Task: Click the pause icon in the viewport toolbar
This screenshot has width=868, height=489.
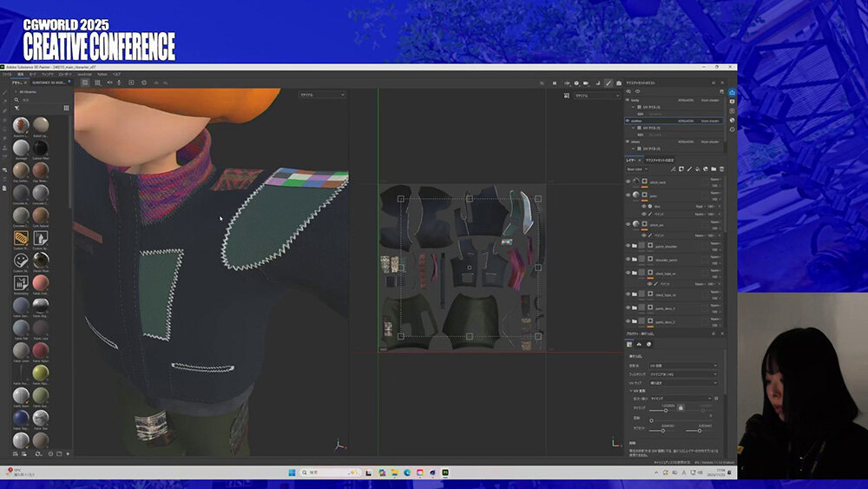Action: click(x=555, y=83)
